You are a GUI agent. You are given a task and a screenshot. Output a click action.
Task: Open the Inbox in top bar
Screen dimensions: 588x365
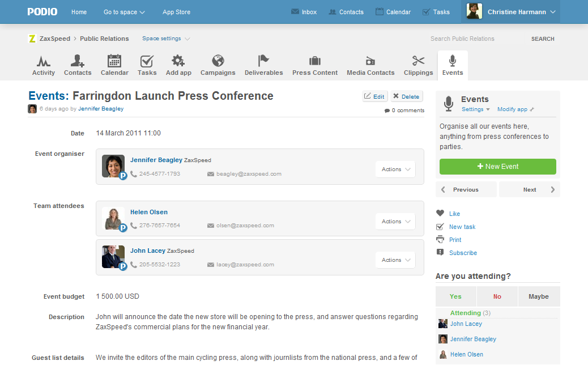point(304,12)
